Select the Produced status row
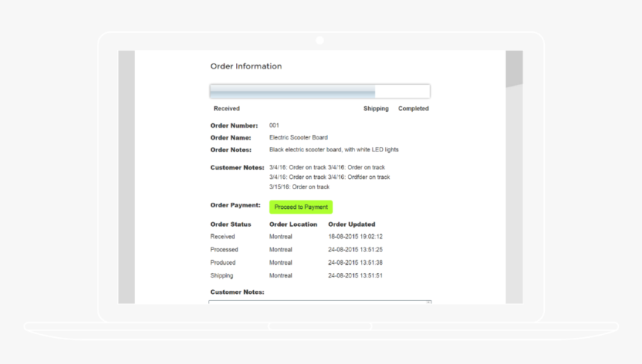The image size is (642, 364). point(223,263)
